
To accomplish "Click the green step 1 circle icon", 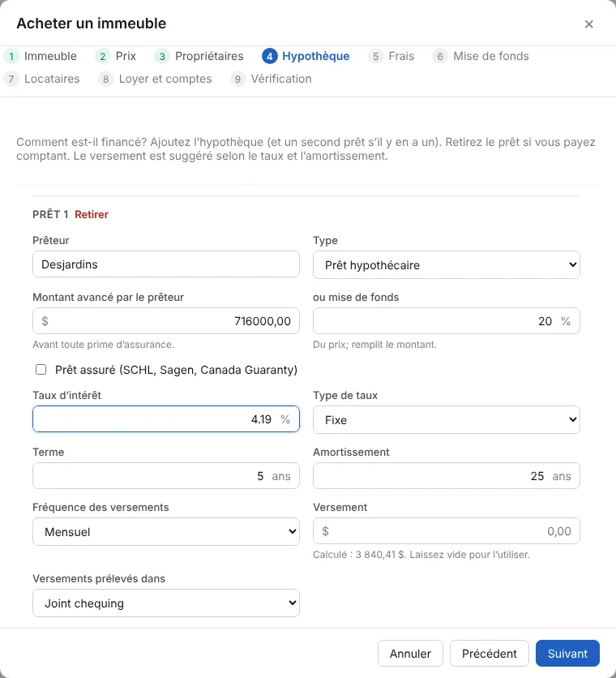I will click(x=11, y=56).
